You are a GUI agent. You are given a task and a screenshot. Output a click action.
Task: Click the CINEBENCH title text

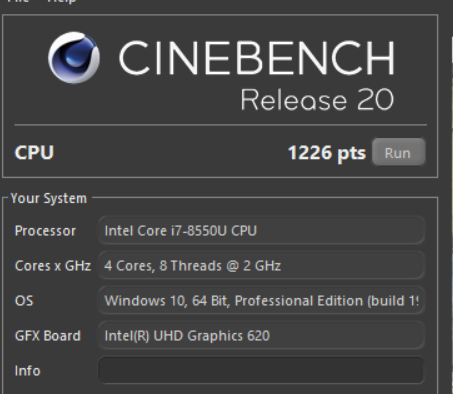(257, 58)
